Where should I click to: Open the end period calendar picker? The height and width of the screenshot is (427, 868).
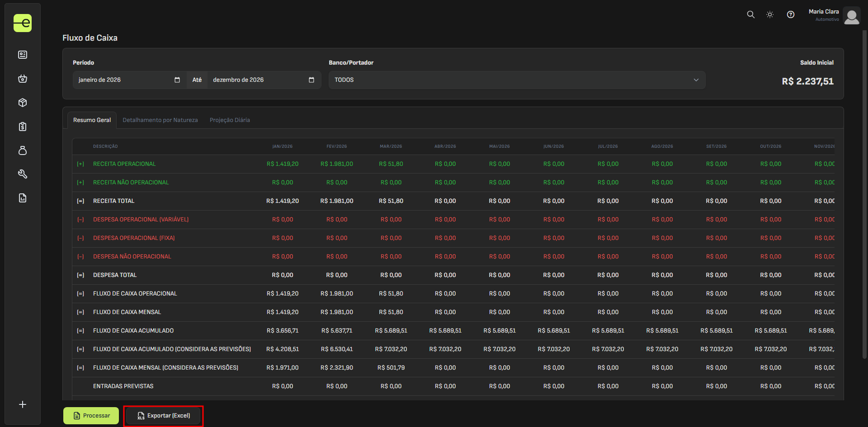(x=311, y=80)
